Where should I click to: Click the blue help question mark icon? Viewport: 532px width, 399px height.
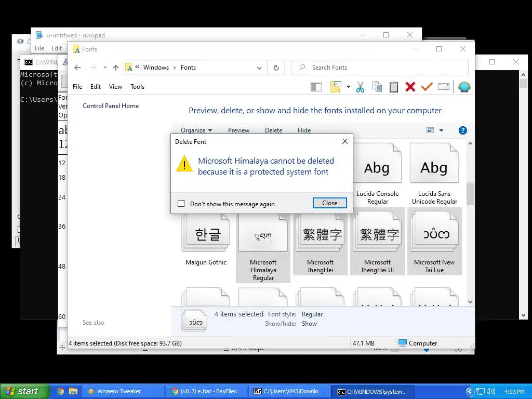click(462, 130)
